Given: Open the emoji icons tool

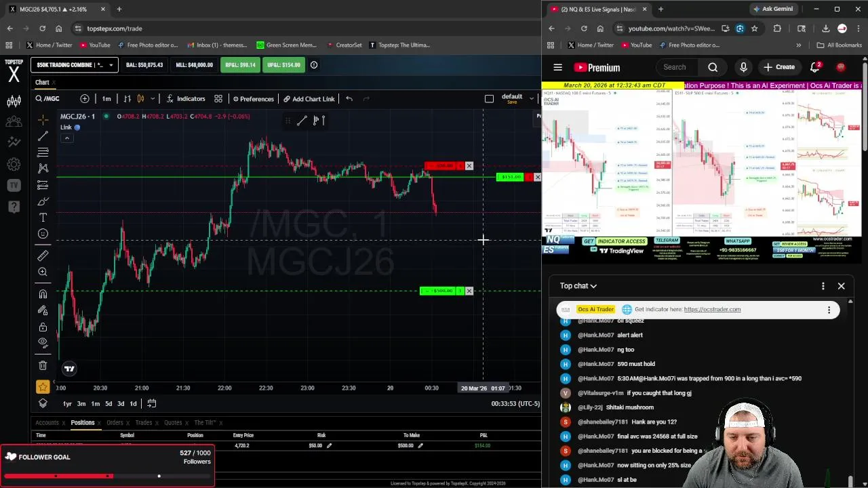Looking at the screenshot, I should point(43,234).
